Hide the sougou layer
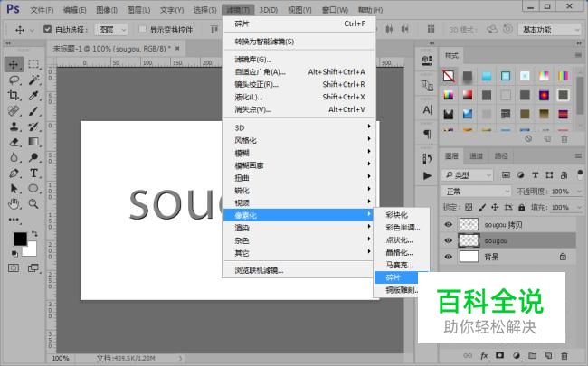Screen dimensions: 588x366 coord(448,240)
